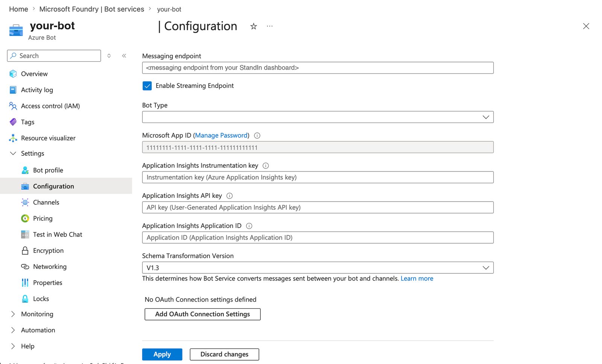
Task: Click the Properties bars icon
Action: (25, 283)
